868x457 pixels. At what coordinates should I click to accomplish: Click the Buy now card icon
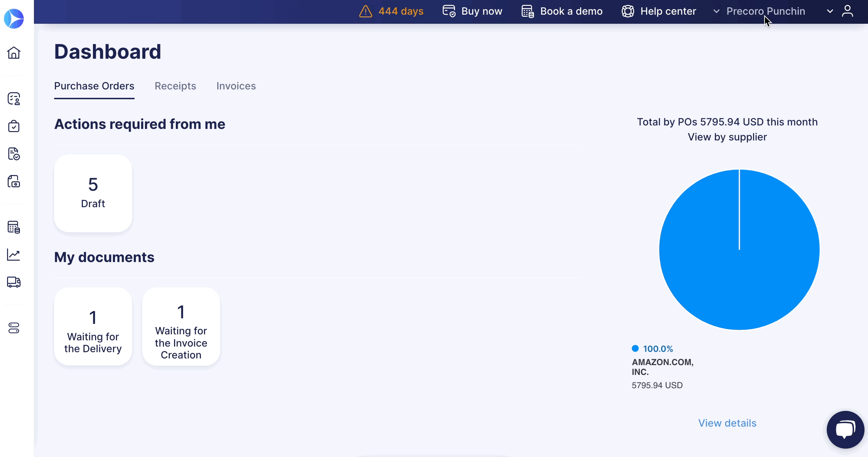449,11
